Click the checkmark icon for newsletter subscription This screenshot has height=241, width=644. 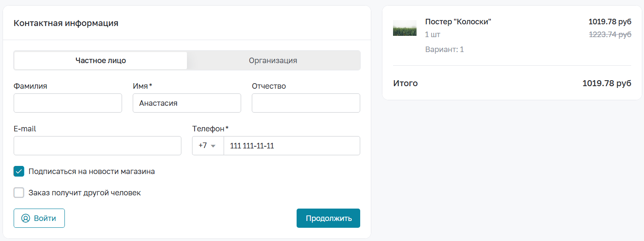tap(19, 171)
